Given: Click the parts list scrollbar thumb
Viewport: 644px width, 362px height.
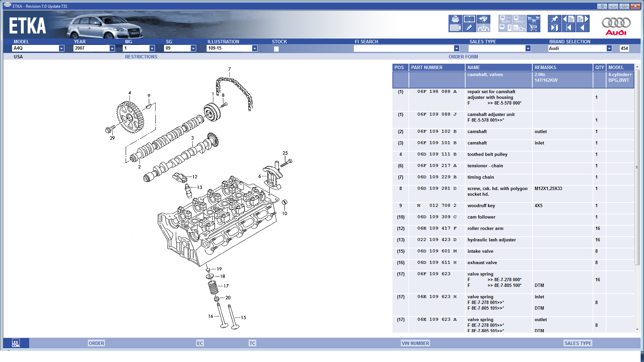Looking at the screenshot, I should [x=637, y=167].
